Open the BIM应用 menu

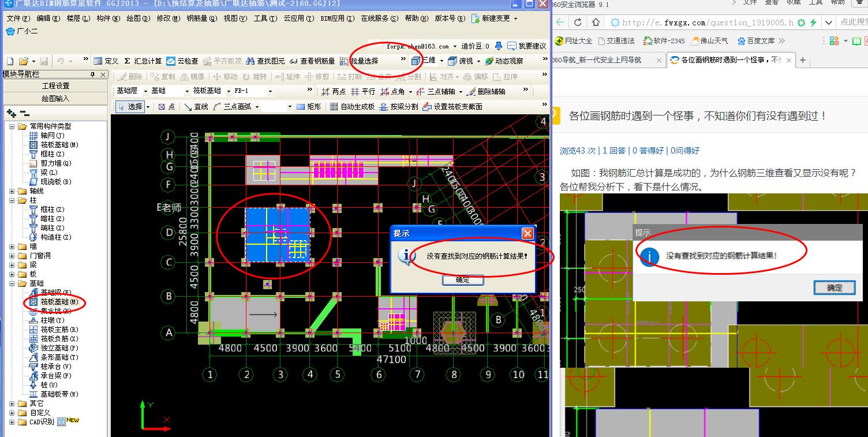(337, 18)
